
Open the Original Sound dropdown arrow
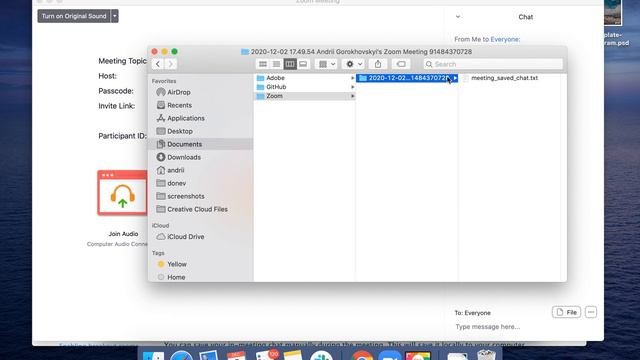[x=115, y=16]
